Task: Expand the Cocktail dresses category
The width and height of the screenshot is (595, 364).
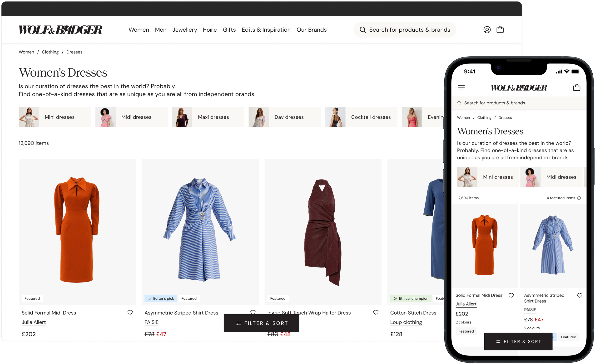Action: pyautogui.click(x=371, y=117)
